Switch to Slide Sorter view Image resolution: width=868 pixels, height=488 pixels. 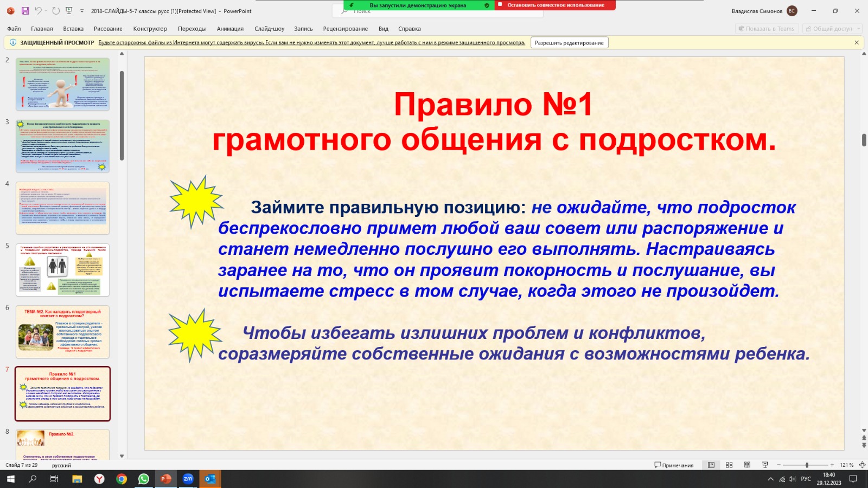tap(729, 465)
